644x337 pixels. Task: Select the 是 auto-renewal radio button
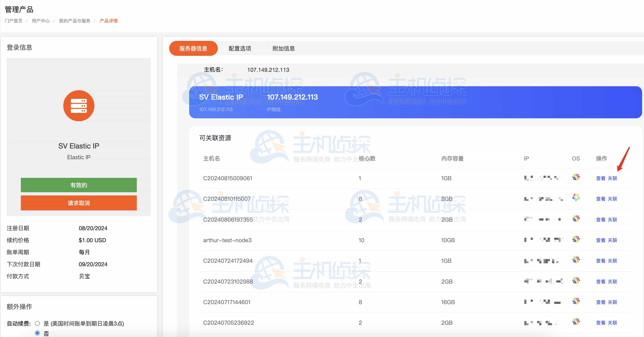[x=37, y=323]
